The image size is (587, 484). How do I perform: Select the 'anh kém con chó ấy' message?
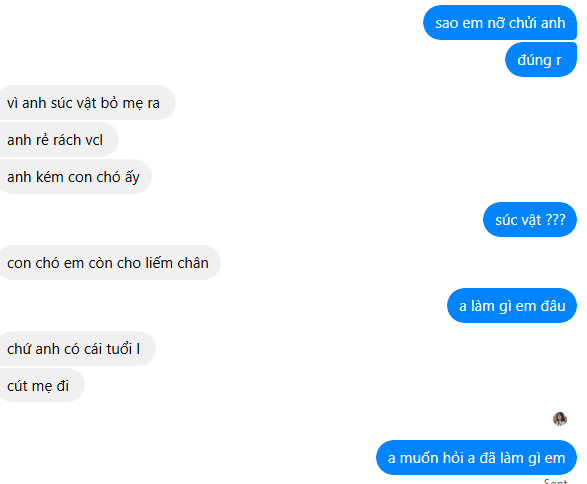tap(75, 177)
